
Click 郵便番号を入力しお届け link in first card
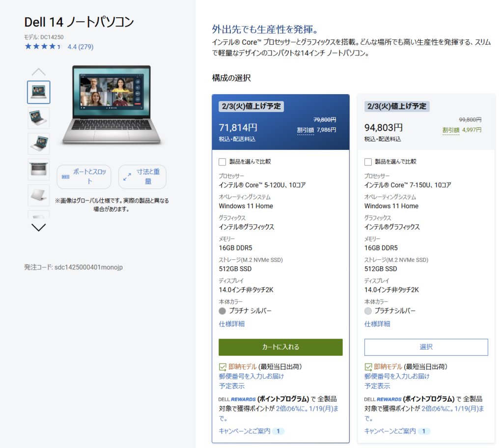251,376
